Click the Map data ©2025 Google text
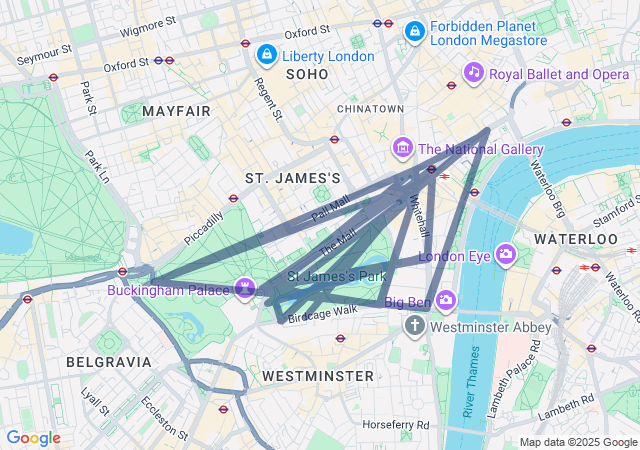The height and width of the screenshot is (450, 640). pyautogui.click(x=578, y=442)
